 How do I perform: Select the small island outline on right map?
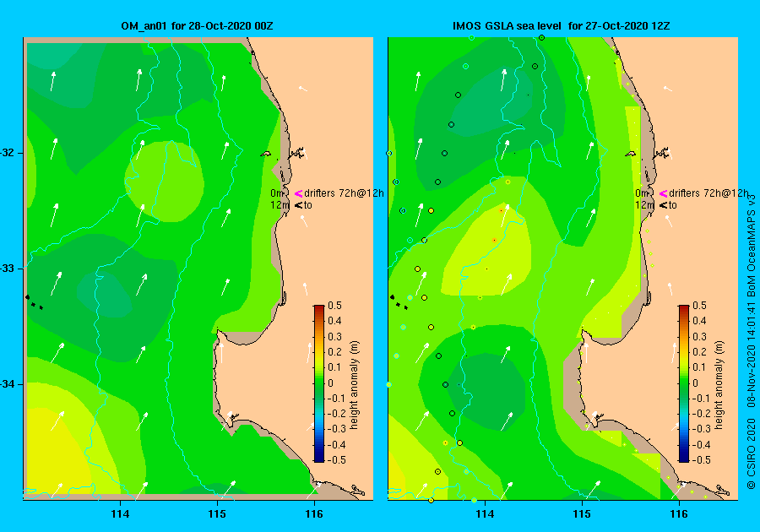click(630, 154)
